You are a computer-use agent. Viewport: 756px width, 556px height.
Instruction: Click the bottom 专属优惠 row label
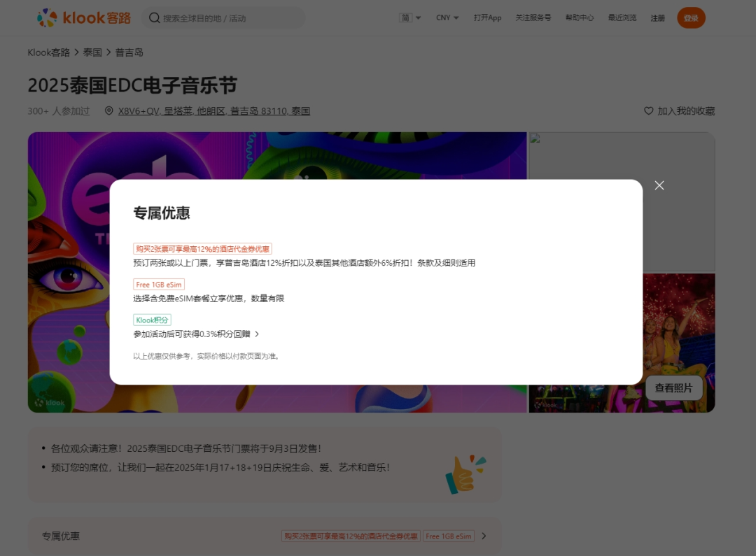(x=61, y=536)
